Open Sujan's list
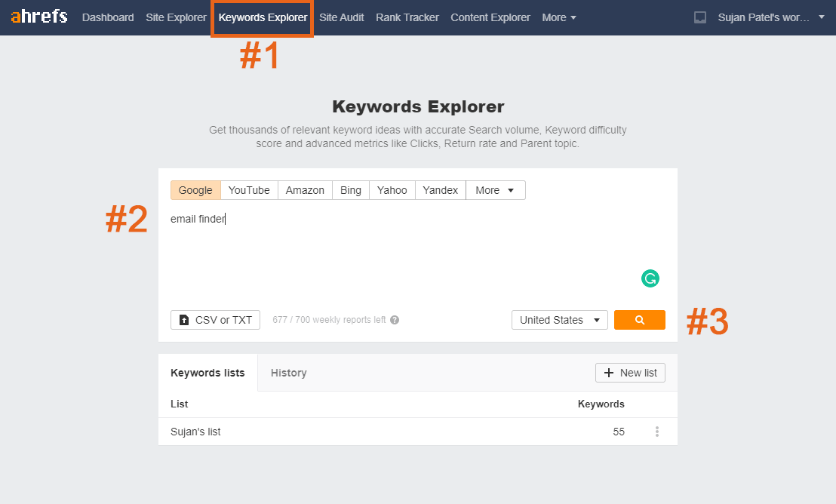This screenshot has height=504, width=836. point(195,432)
